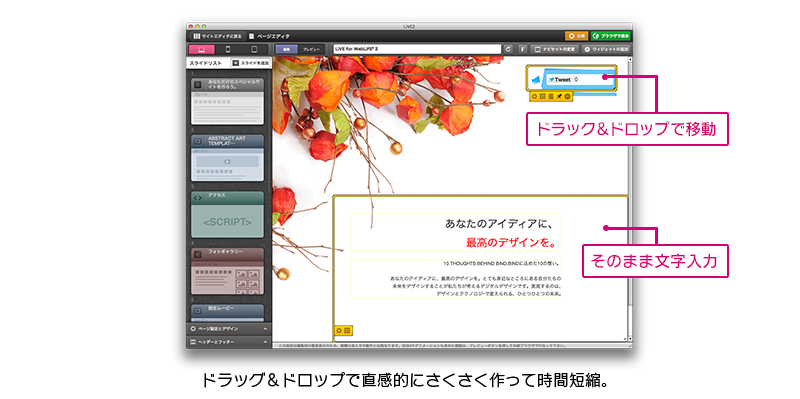
Task: Select the フォトギャラリー slide thumbnail
Action: click(227, 271)
